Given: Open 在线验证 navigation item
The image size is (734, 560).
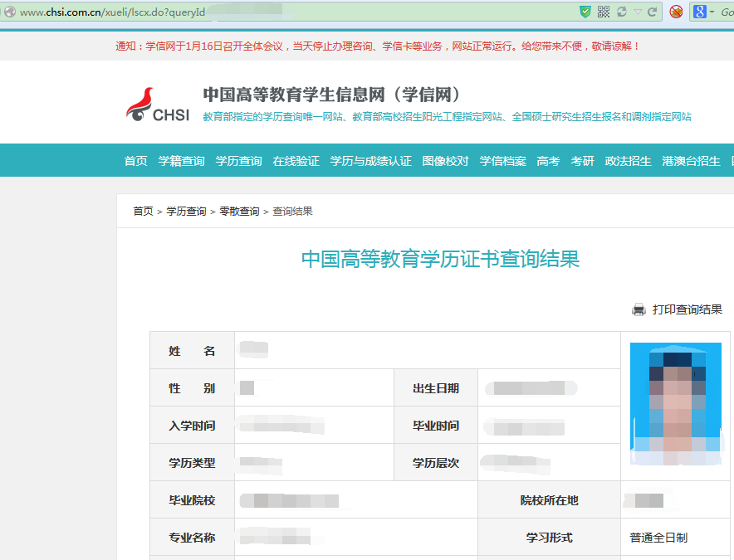Looking at the screenshot, I should click(x=296, y=161).
